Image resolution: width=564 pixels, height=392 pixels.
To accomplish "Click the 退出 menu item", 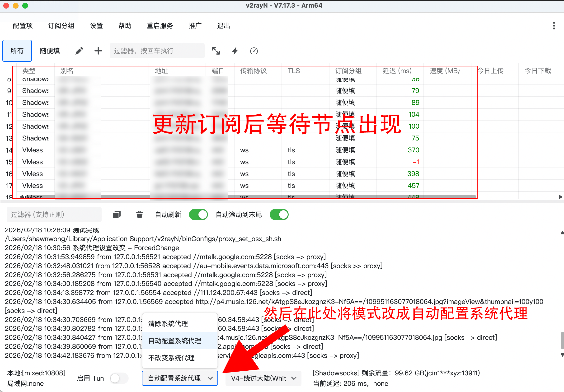I will (x=224, y=26).
